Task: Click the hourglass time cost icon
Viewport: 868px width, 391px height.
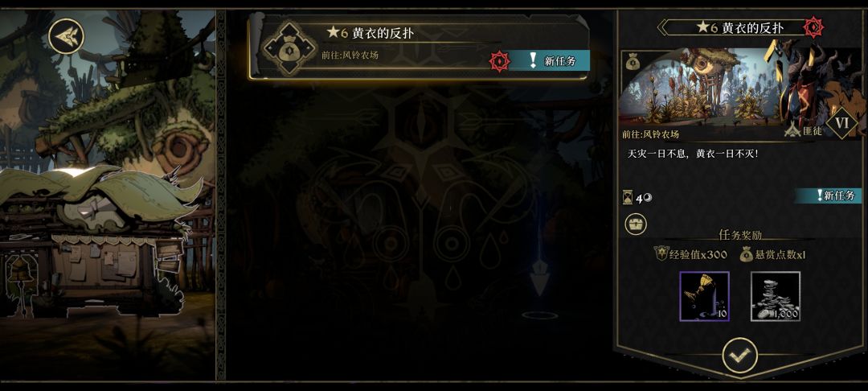Action: [x=628, y=198]
